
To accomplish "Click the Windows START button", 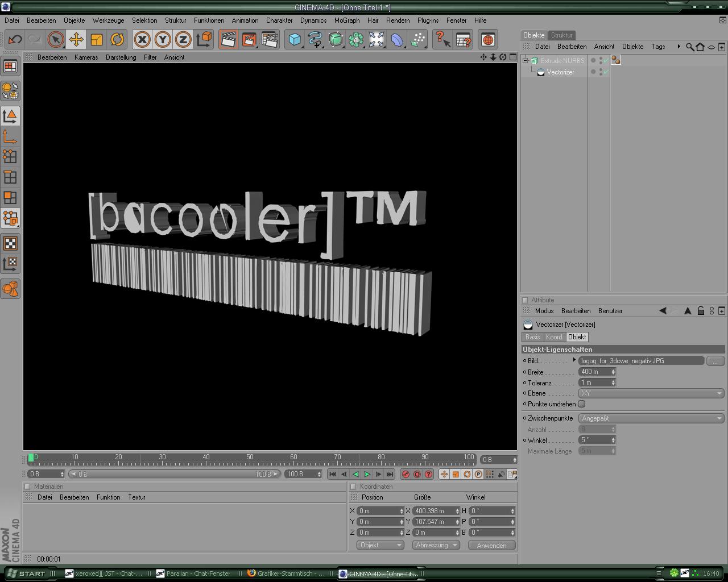I will click(x=26, y=573).
